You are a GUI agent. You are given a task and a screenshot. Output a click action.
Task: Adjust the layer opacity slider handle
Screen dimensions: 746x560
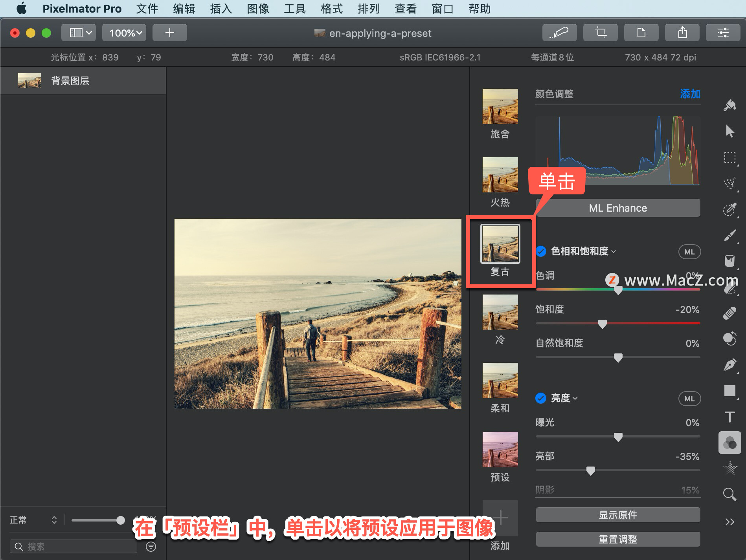(x=121, y=520)
